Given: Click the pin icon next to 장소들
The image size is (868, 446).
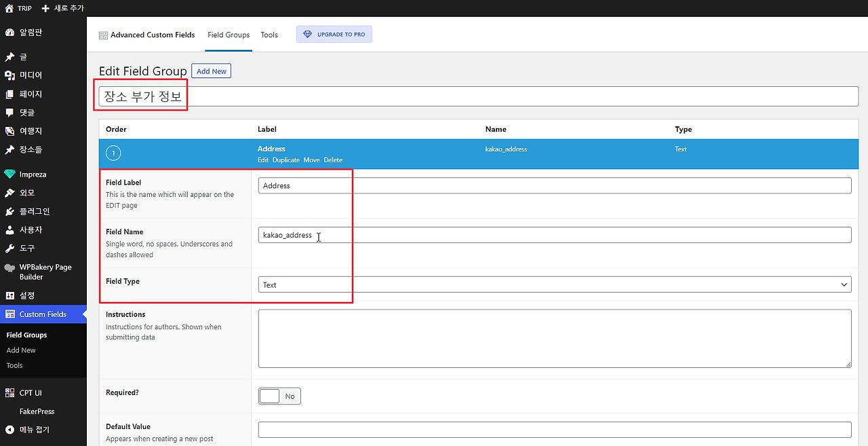Looking at the screenshot, I should click(9, 149).
